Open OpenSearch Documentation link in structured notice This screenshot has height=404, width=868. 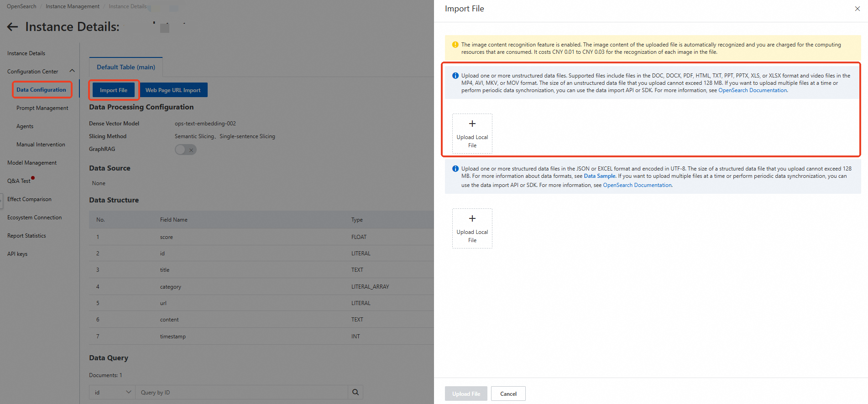pyautogui.click(x=637, y=185)
